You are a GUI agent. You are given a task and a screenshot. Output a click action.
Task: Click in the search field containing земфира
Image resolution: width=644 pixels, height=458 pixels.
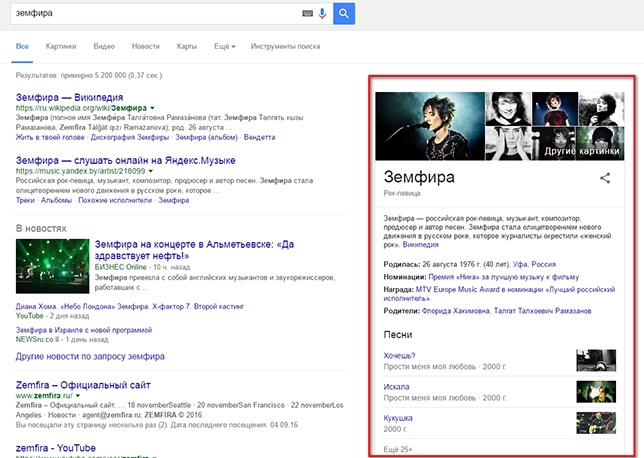150,13
